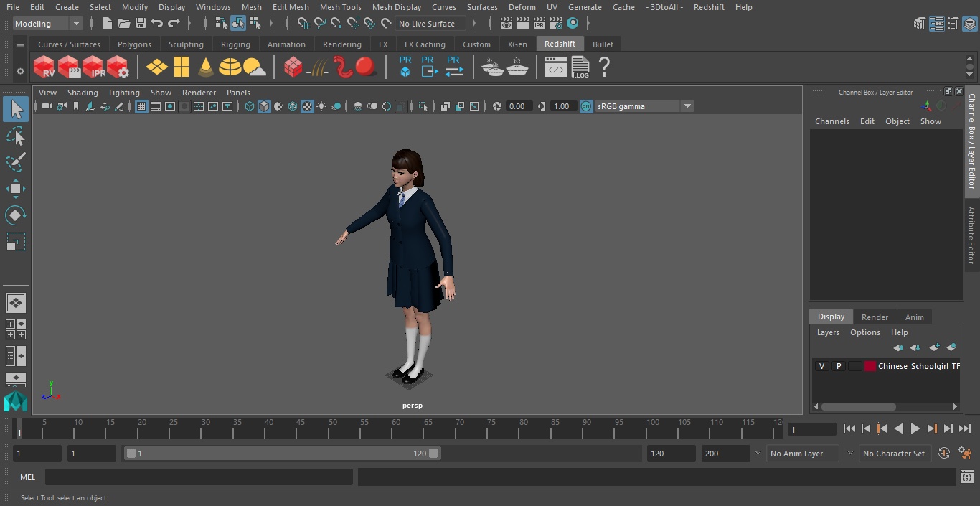Open sRGB gamma view transform dropdown

tap(644, 106)
